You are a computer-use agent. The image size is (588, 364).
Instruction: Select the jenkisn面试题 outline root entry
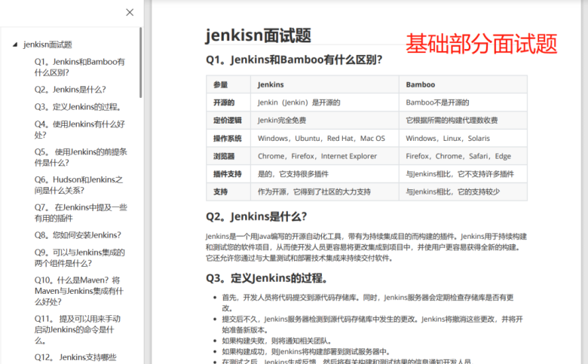coord(47,44)
